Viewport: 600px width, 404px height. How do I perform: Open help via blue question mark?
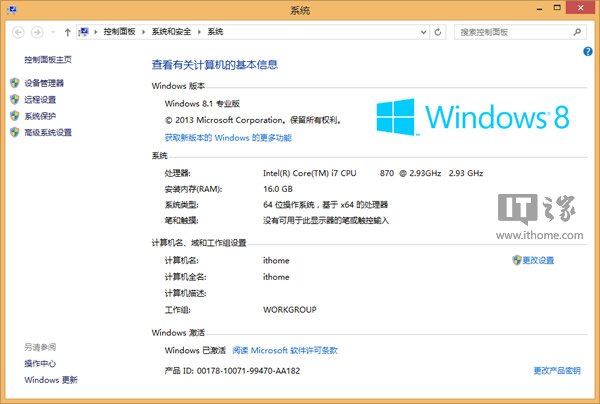pyautogui.click(x=588, y=51)
